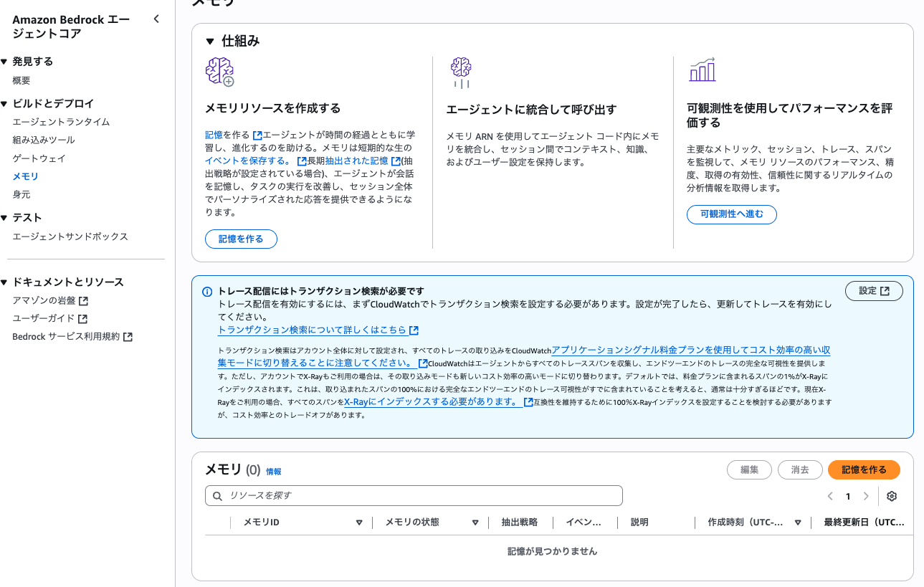Click the 編集 button

pyautogui.click(x=749, y=469)
